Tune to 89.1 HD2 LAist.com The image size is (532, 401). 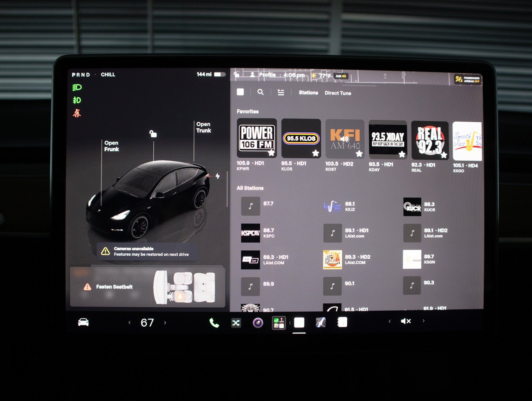pos(426,233)
